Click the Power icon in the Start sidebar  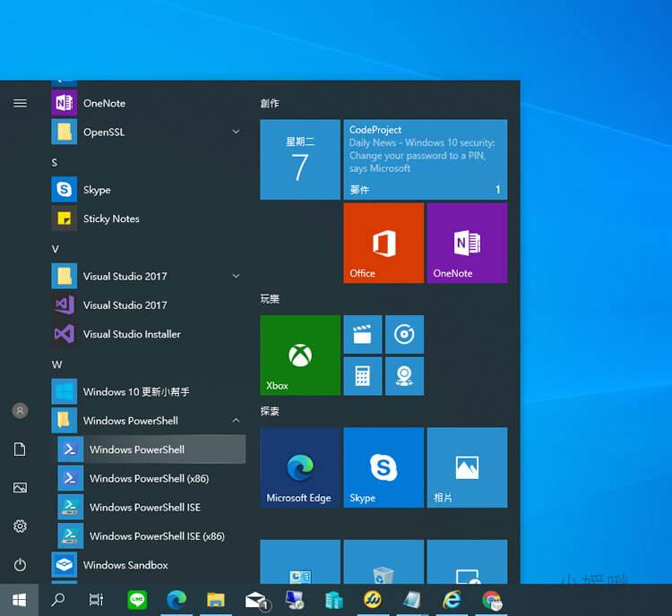20,565
